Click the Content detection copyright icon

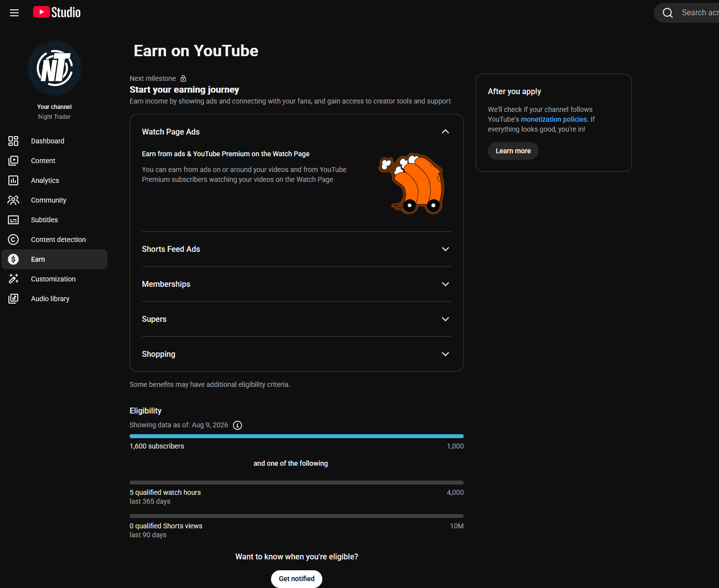[x=13, y=240]
